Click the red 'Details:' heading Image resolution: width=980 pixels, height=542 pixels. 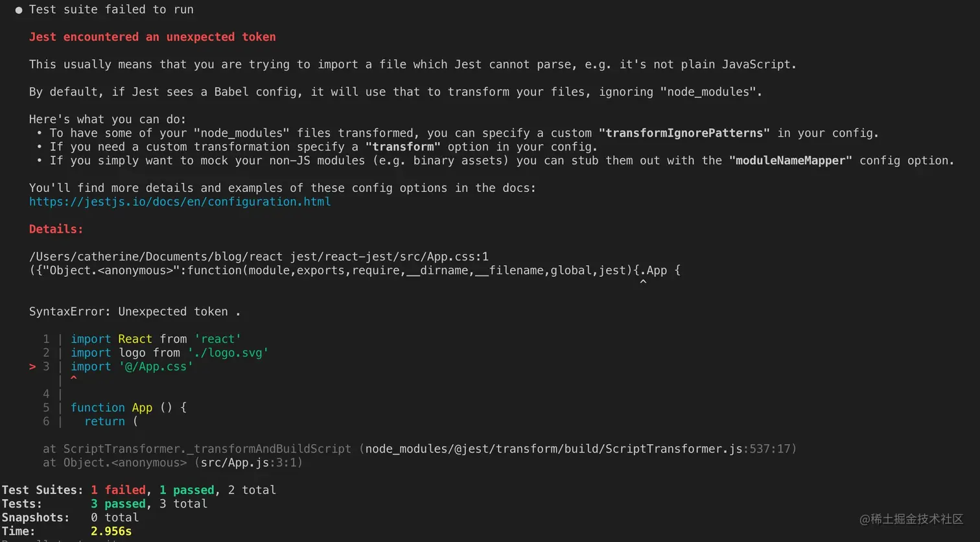[56, 229]
